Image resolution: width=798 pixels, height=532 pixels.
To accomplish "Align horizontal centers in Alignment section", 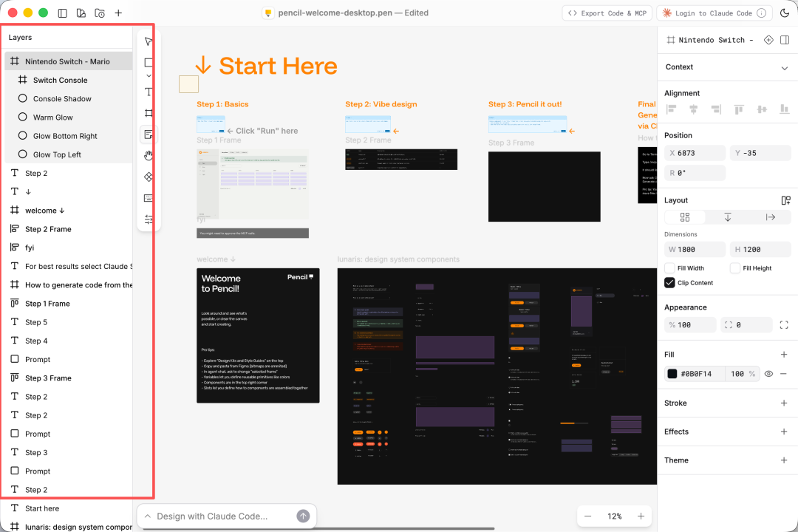I will 693,109.
